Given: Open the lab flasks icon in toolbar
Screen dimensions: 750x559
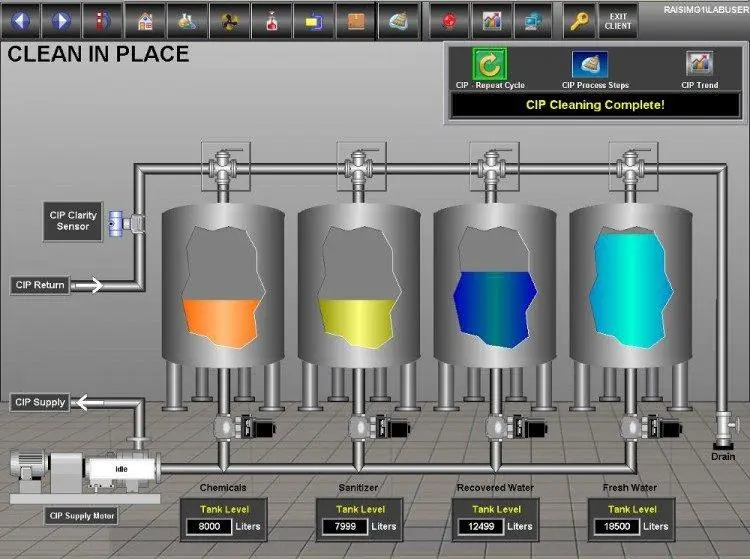Looking at the screenshot, I should [x=187, y=21].
